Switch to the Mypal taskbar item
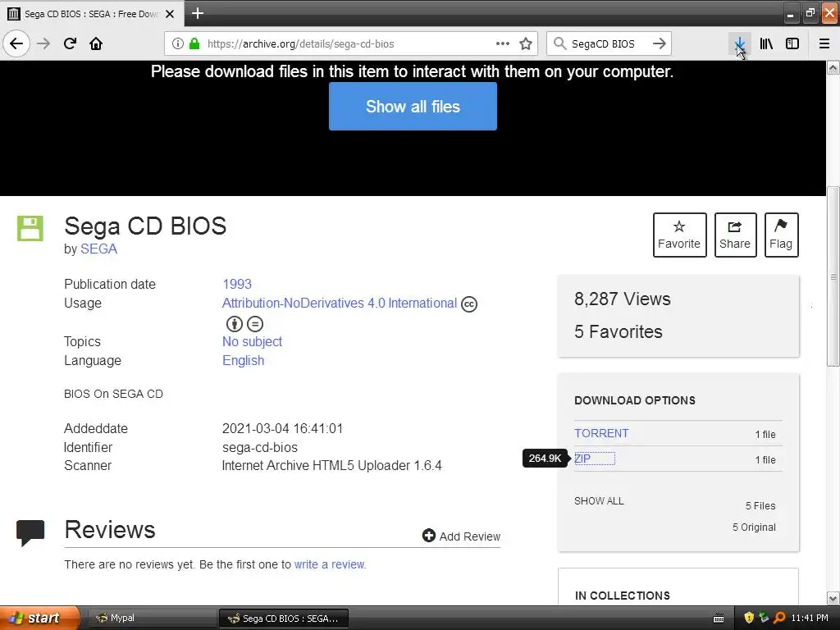Image resolution: width=840 pixels, height=630 pixels. pos(152,619)
